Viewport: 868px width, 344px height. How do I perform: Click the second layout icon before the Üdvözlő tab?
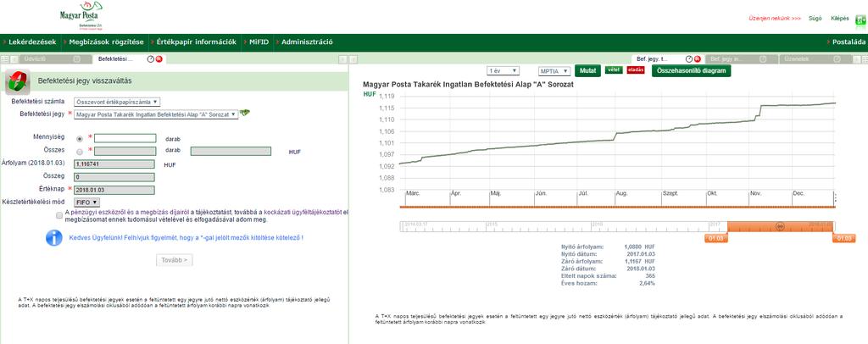tap(14, 59)
